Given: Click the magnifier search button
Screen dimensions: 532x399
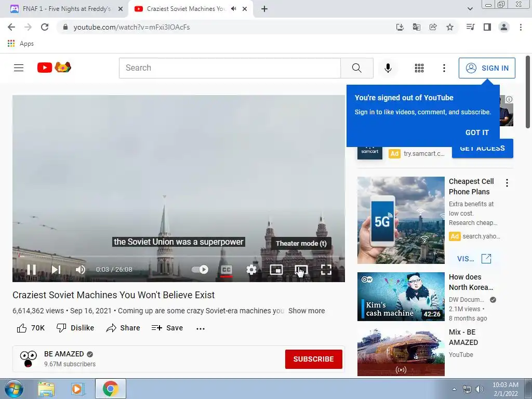Looking at the screenshot, I should (356, 68).
